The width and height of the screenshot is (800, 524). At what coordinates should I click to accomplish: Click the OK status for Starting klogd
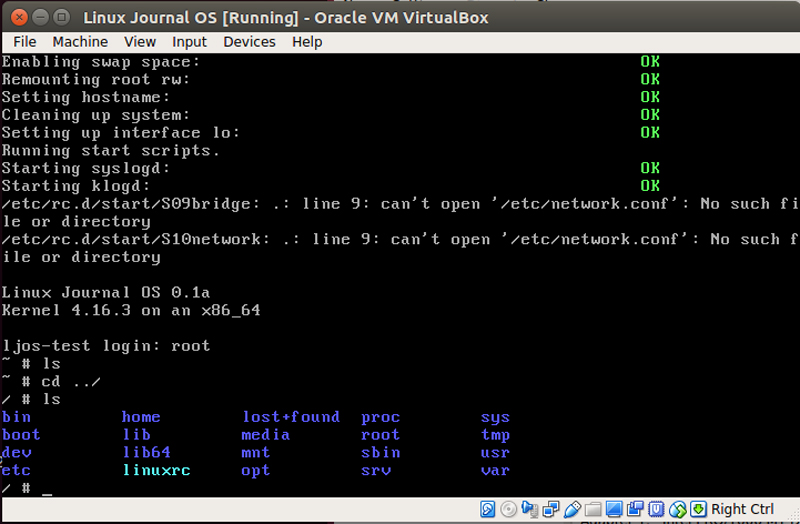pos(650,185)
